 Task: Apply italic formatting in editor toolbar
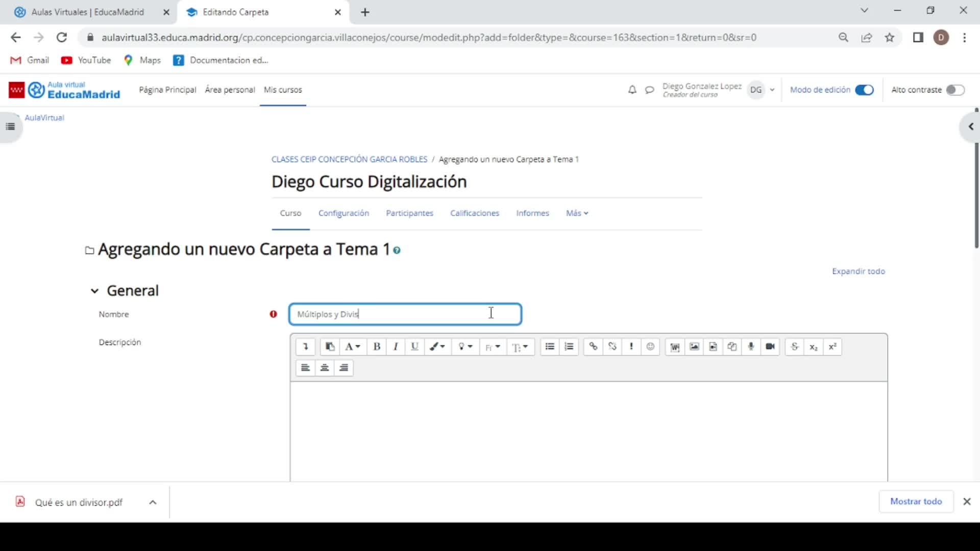coord(396,347)
